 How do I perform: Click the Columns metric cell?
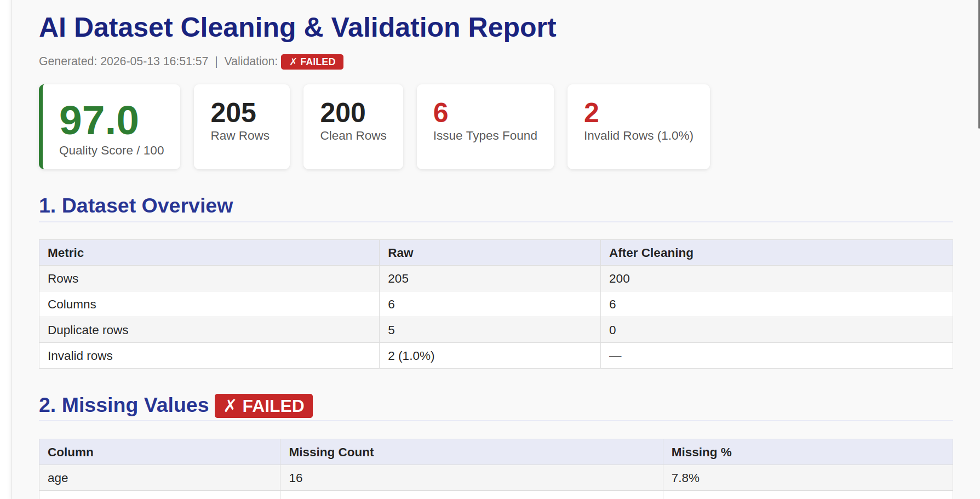pos(209,304)
